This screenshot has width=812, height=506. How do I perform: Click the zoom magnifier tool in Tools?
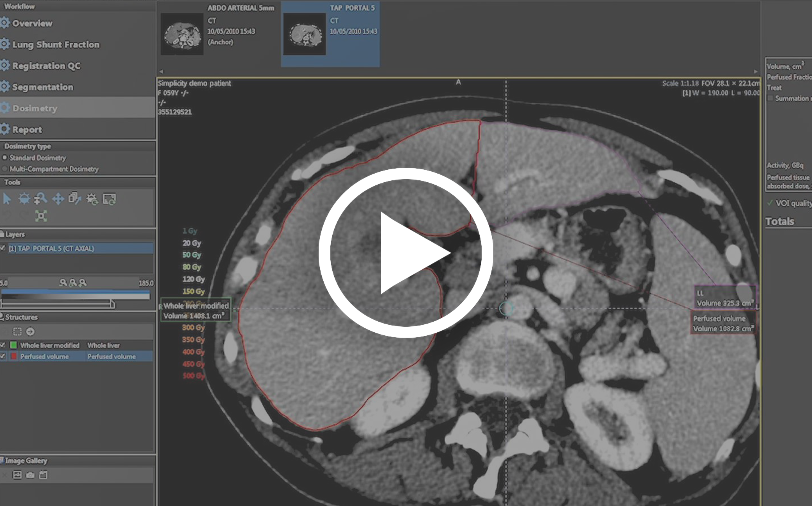click(x=41, y=199)
